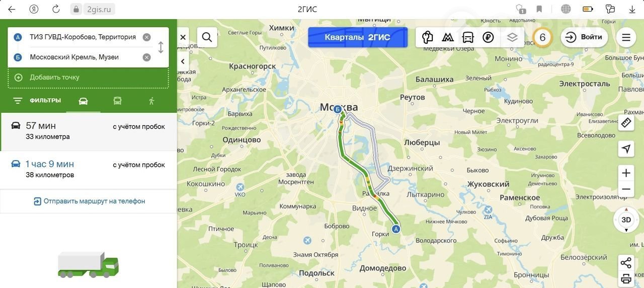This screenshot has width=644, height=288.
Task: Toggle the metro layer icon
Action: [x=448, y=37]
